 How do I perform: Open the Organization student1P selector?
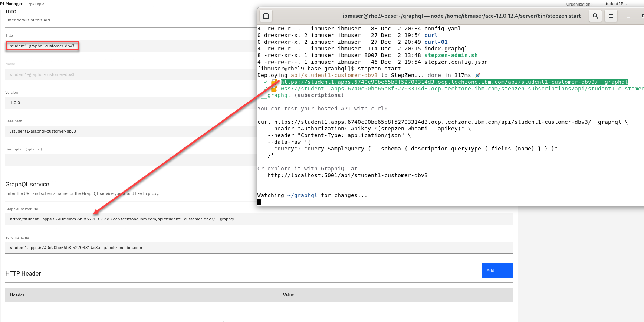615,4
